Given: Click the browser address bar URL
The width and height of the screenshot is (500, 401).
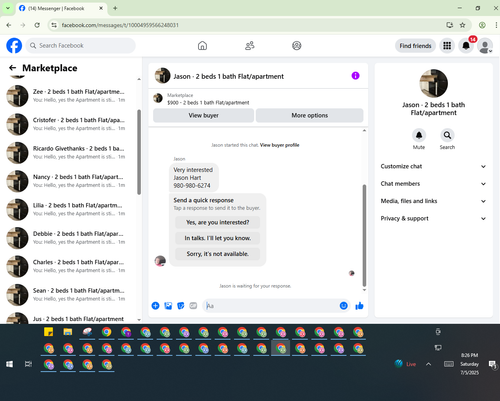Looking at the screenshot, I should coord(120,25).
